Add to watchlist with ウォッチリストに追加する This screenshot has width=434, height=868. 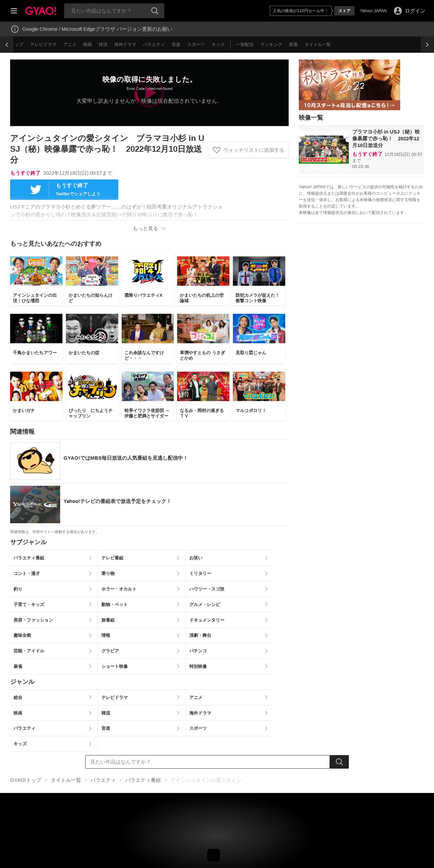click(248, 150)
